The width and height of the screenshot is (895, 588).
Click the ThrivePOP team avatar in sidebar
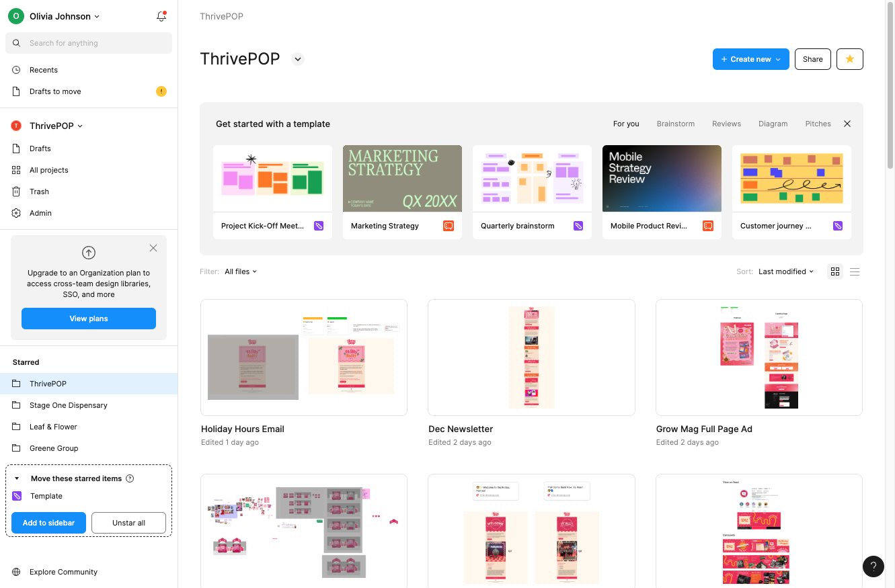pyautogui.click(x=16, y=126)
